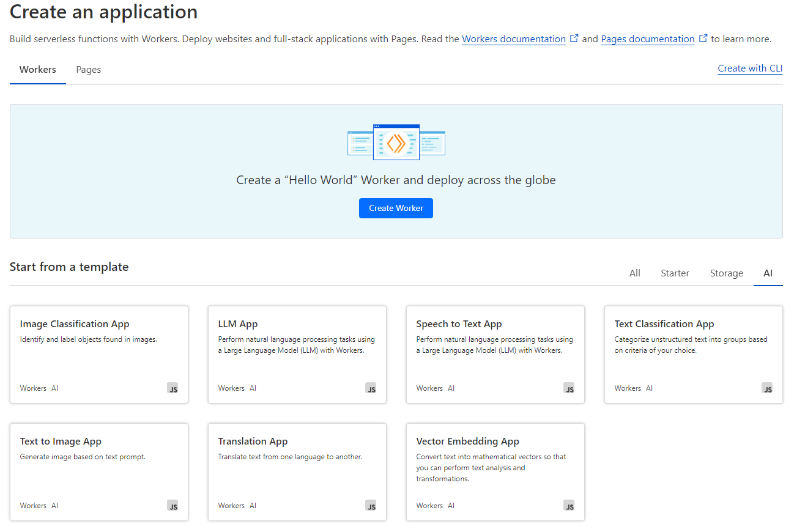
Task: Click the Hello World Worker illustration
Action: (396, 142)
